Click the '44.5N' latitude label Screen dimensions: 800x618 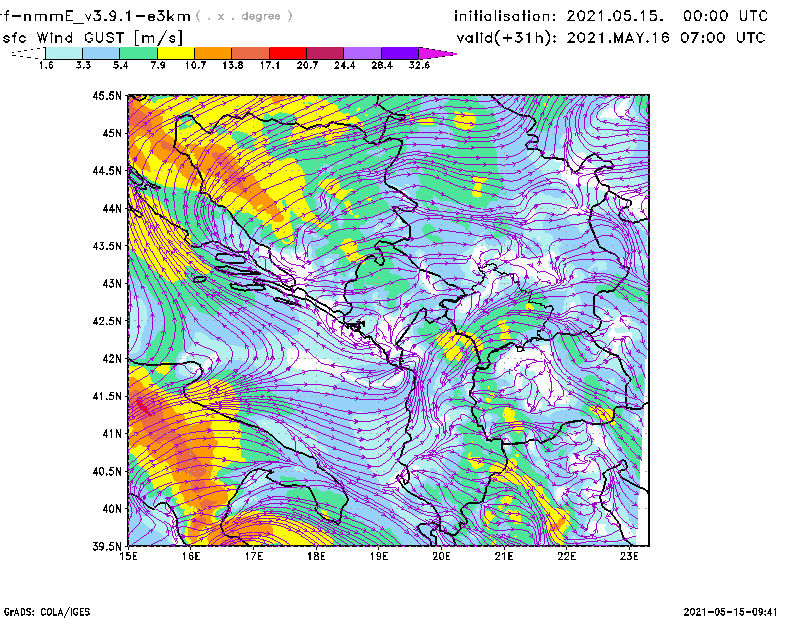click(x=108, y=170)
